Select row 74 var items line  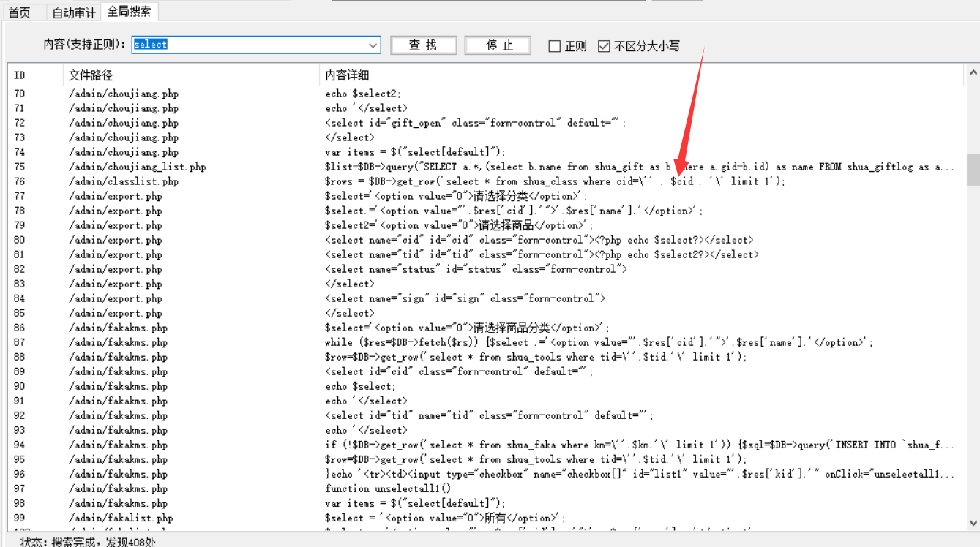coord(415,152)
